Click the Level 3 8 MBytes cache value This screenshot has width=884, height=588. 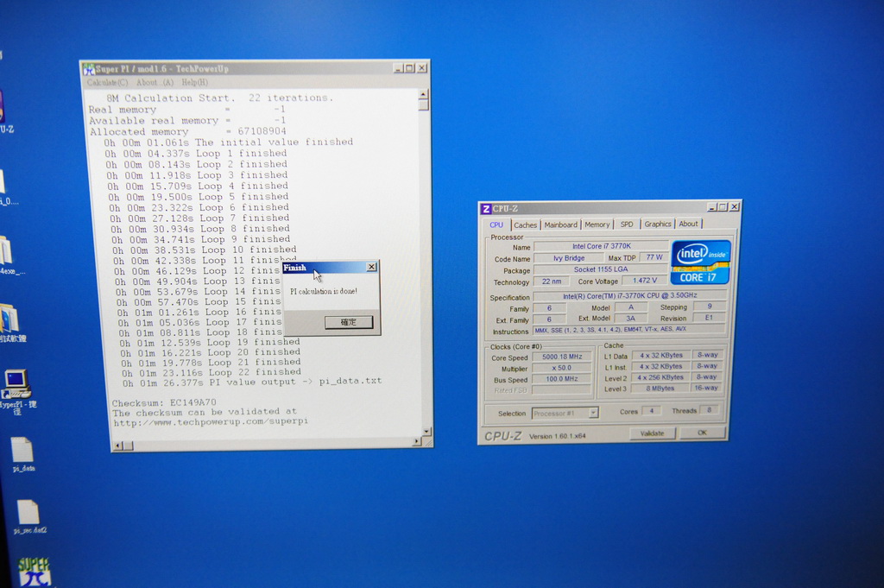click(x=660, y=388)
